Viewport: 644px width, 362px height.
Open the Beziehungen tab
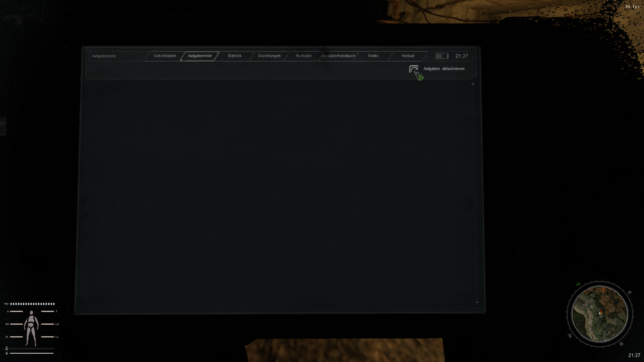coord(269,56)
